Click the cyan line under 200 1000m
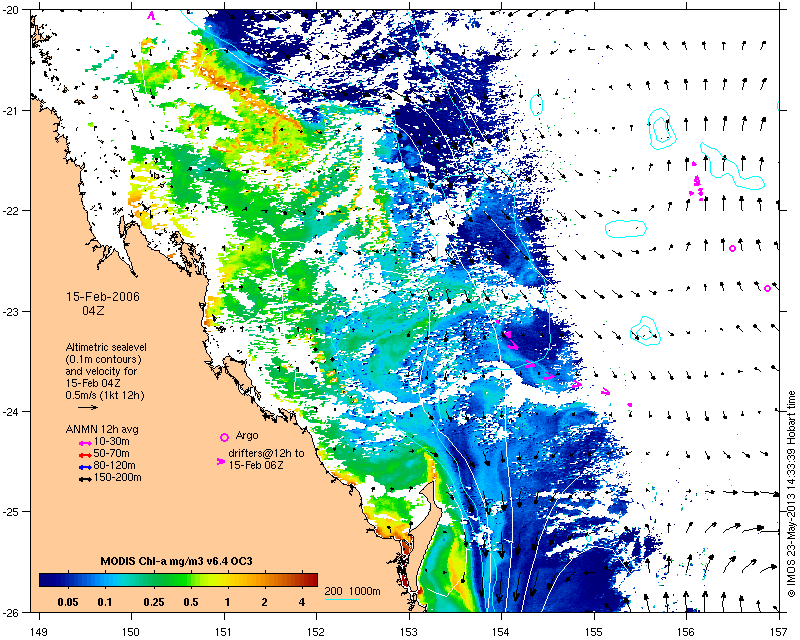This screenshot has height=640, width=800. 342,599
